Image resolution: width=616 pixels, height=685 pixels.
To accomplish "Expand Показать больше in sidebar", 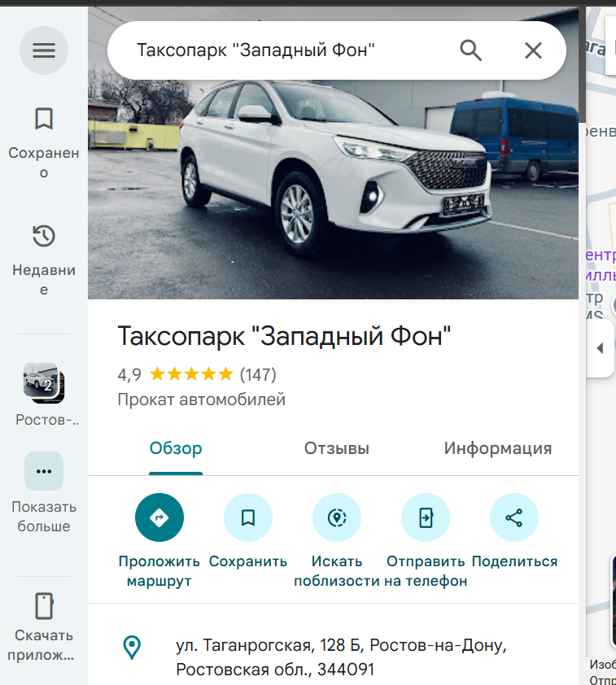I will tap(44, 471).
